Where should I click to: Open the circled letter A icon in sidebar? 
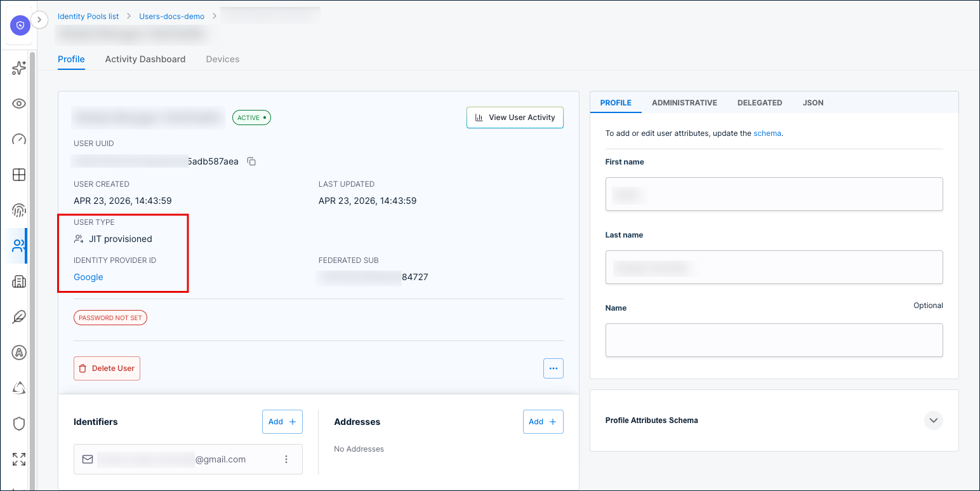point(19,353)
